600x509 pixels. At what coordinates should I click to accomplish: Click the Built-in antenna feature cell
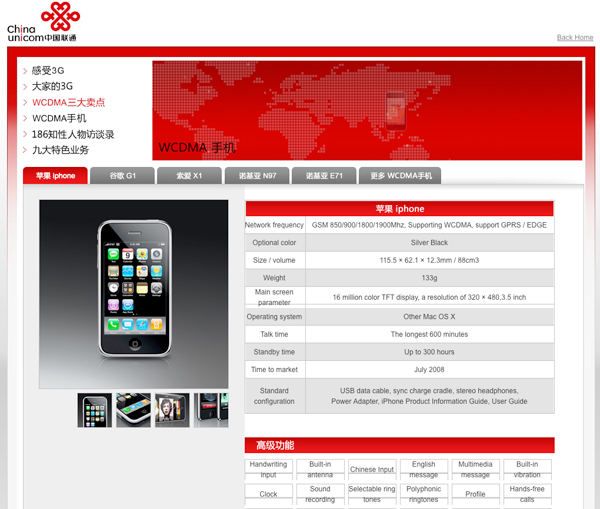tap(320, 469)
